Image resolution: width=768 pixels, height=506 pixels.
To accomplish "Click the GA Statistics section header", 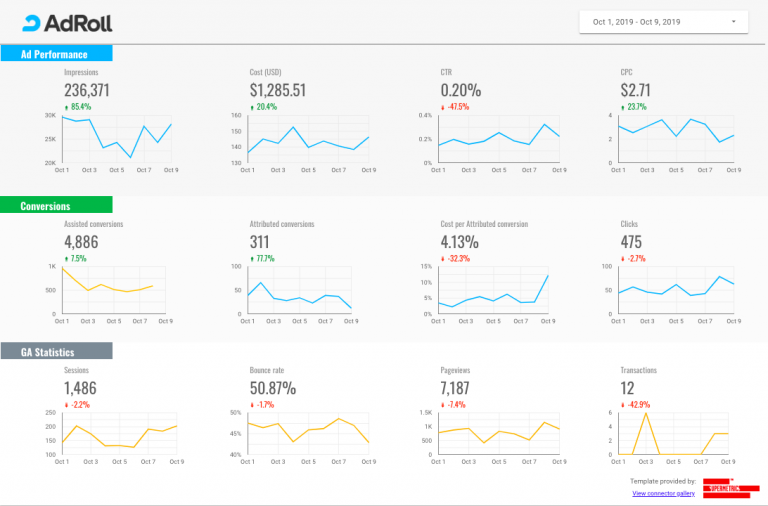I will [x=56, y=351].
